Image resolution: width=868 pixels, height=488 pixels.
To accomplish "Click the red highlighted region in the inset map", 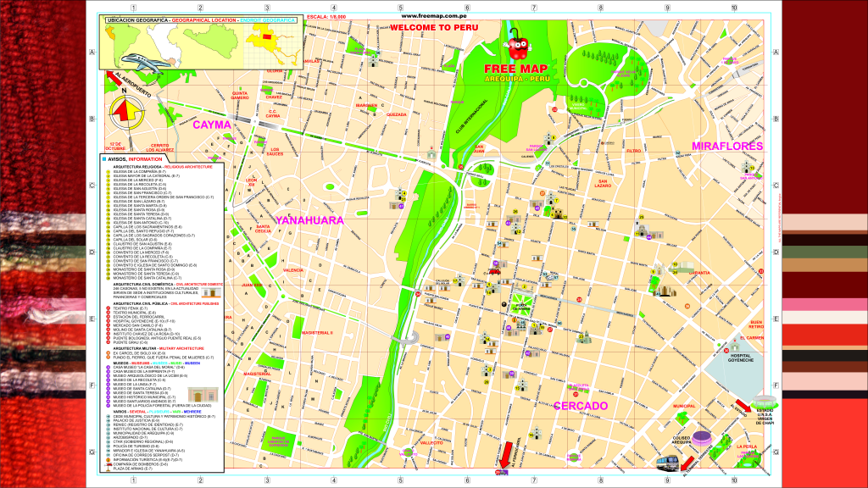I will pos(266,36).
